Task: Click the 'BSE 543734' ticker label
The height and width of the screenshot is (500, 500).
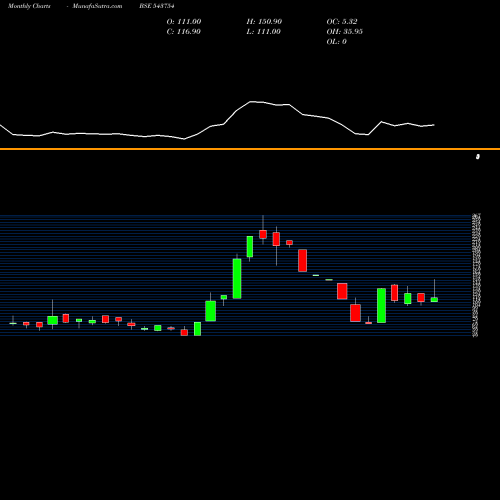Action: [157, 6]
